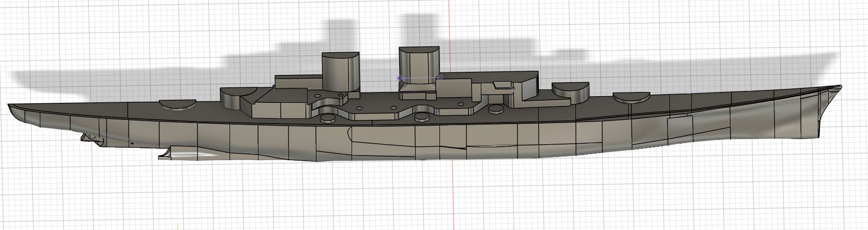Select the small raised block atop forward superstructure
Image resolution: width=868 pixels, height=230 pixels.
502,85
